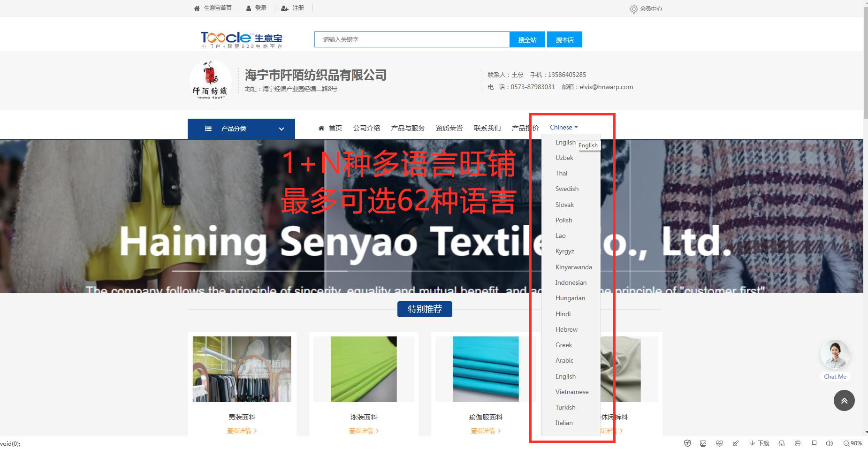Toggle the incognito glasses icon in status bar

tap(781, 443)
